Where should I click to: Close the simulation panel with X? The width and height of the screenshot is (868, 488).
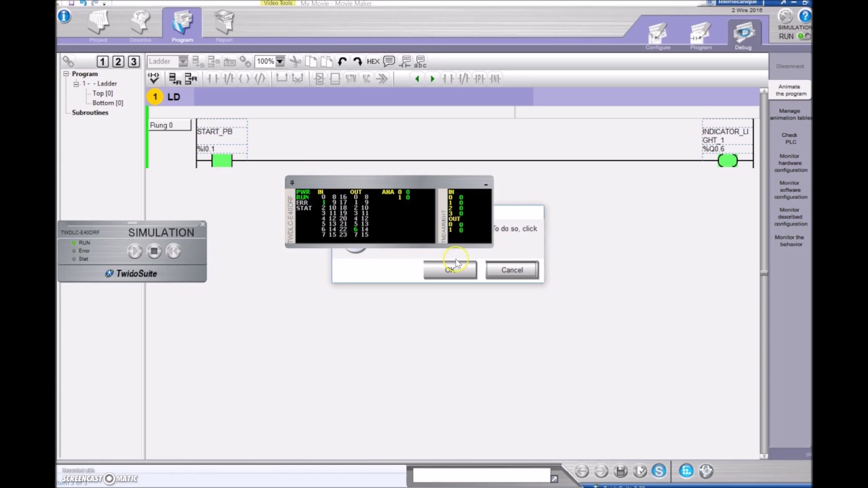[x=202, y=224]
